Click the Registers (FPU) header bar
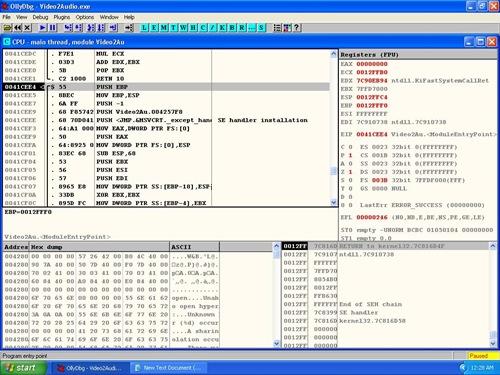 (418, 55)
